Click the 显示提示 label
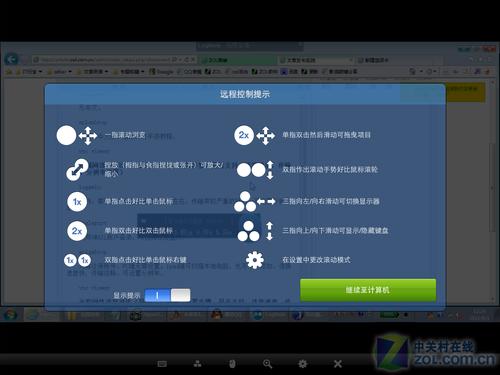Screen dimensions: 500x375 click(127, 295)
